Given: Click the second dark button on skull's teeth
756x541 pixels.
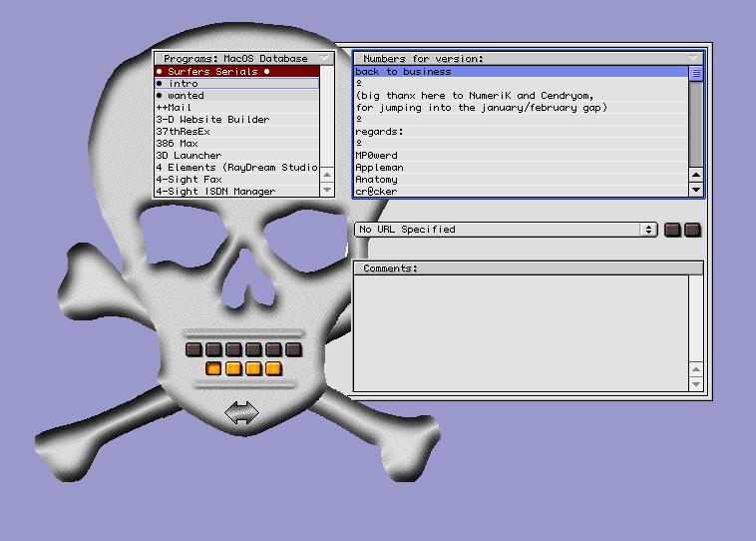Looking at the screenshot, I should [x=213, y=349].
